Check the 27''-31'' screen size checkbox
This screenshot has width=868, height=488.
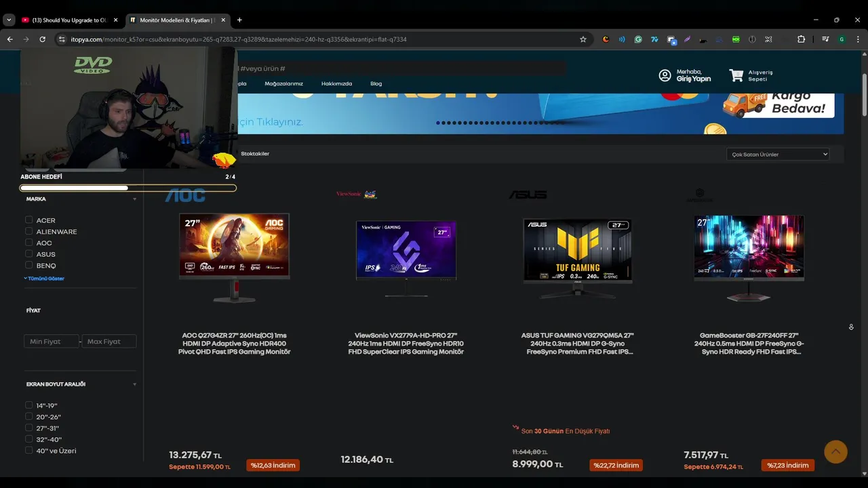[x=29, y=428]
